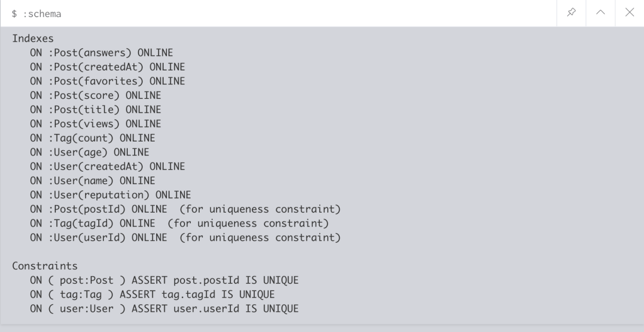Pin the :schema result frame
This screenshot has width=644, height=332.
(x=572, y=13)
